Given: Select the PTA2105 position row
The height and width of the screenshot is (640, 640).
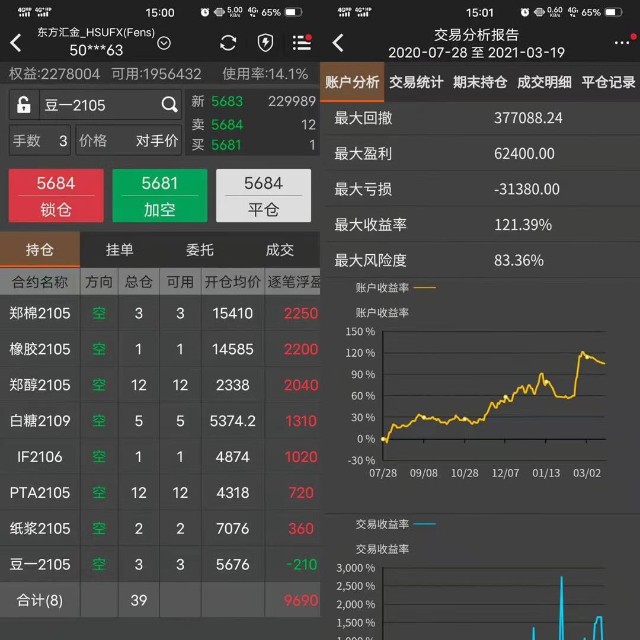Looking at the screenshot, I should [160, 493].
